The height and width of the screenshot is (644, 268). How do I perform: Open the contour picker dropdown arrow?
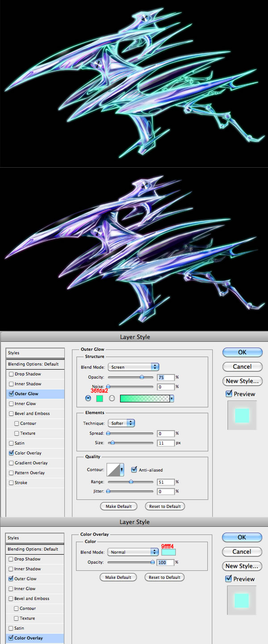click(x=121, y=470)
